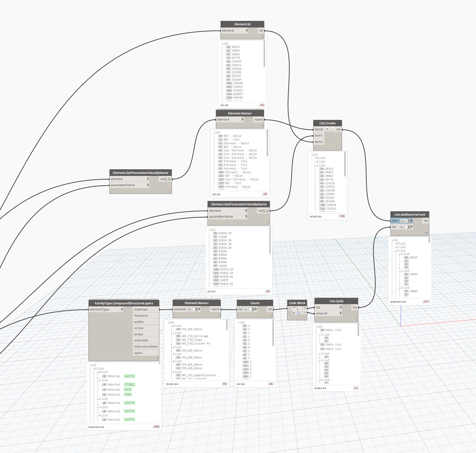Collapse '2 List' in List.Create preview

(315, 166)
